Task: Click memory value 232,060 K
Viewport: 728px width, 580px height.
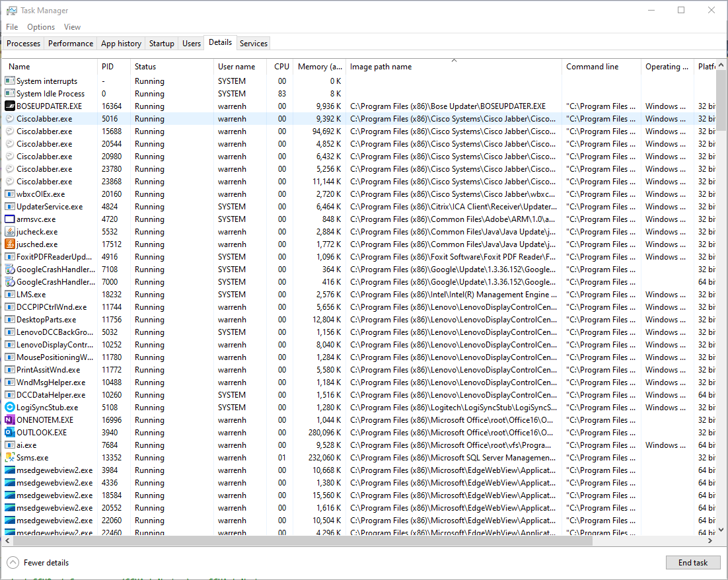Action: point(324,457)
